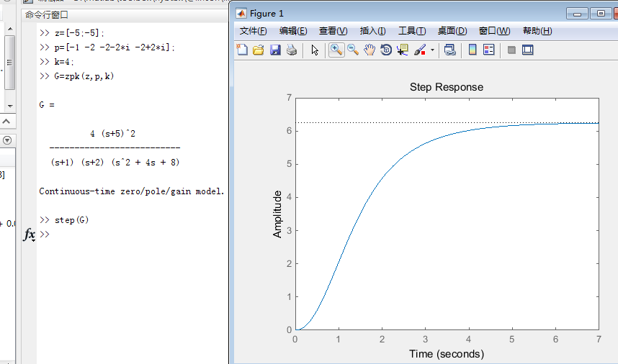Open the 查看(V) menu
Image resolution: width=618 pixels, height=364 pixels.
coord(333,31)
